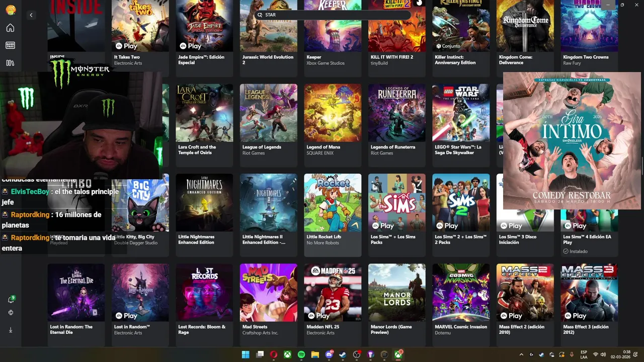Launch Opera from the taskbar
Screen dimensions: 644x362
pyautogui.click(x=274, y=354)
